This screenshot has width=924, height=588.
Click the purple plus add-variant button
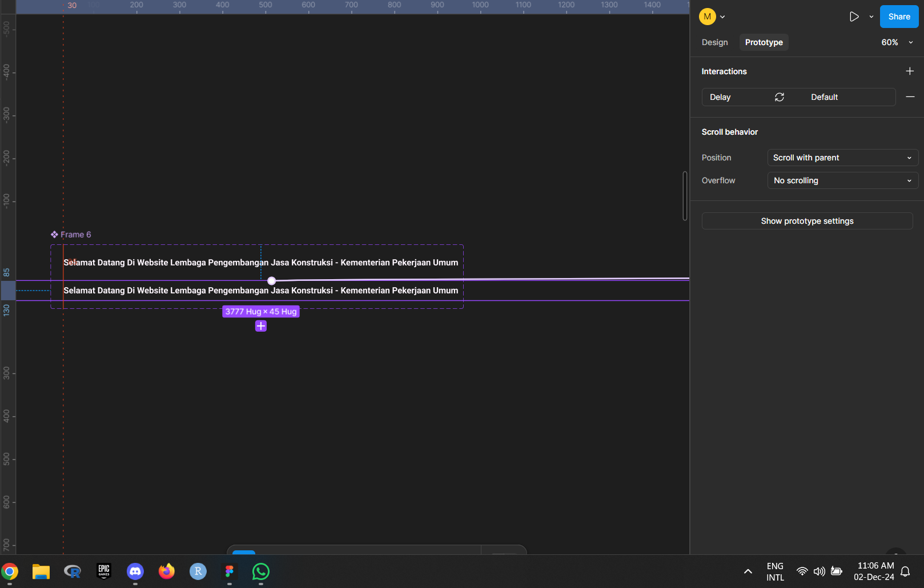261,326
